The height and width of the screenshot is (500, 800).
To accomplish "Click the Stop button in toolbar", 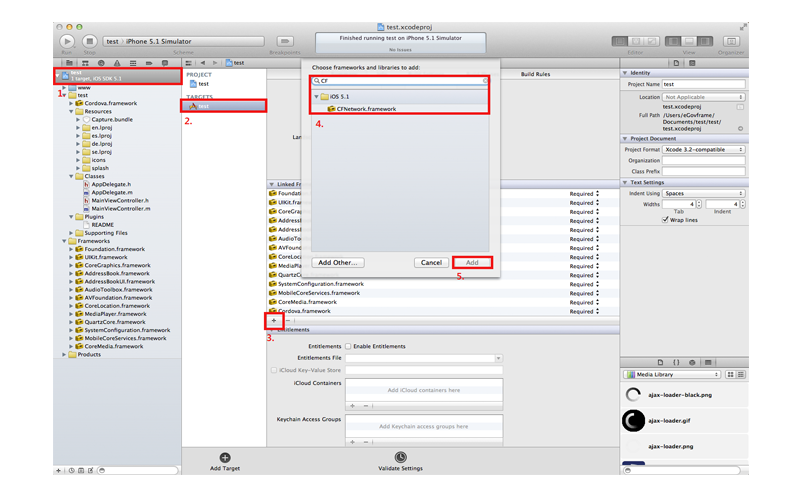I will [x=90, y=41].
